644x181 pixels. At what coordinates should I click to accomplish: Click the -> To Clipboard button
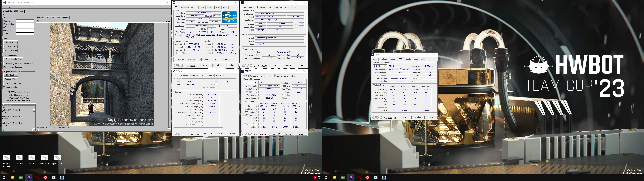[x=11, y=46]
